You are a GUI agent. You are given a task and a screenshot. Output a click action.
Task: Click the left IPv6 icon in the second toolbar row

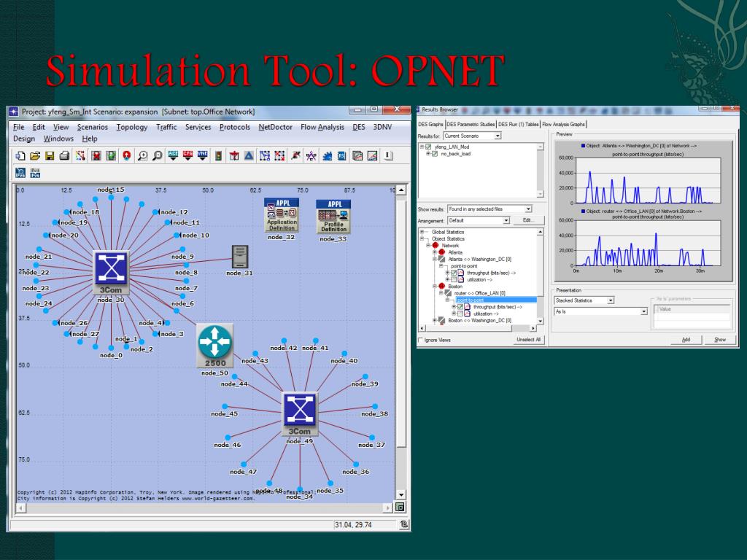click(x=20, y=173)
